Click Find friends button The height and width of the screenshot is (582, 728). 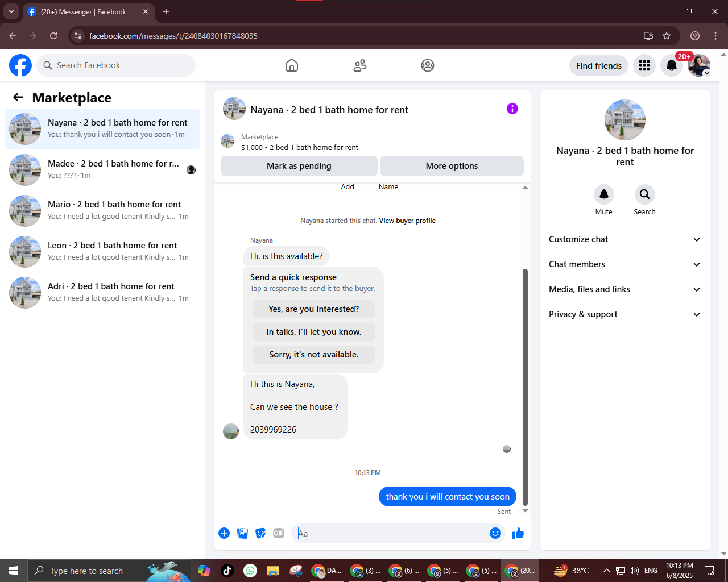click(599, 65)
